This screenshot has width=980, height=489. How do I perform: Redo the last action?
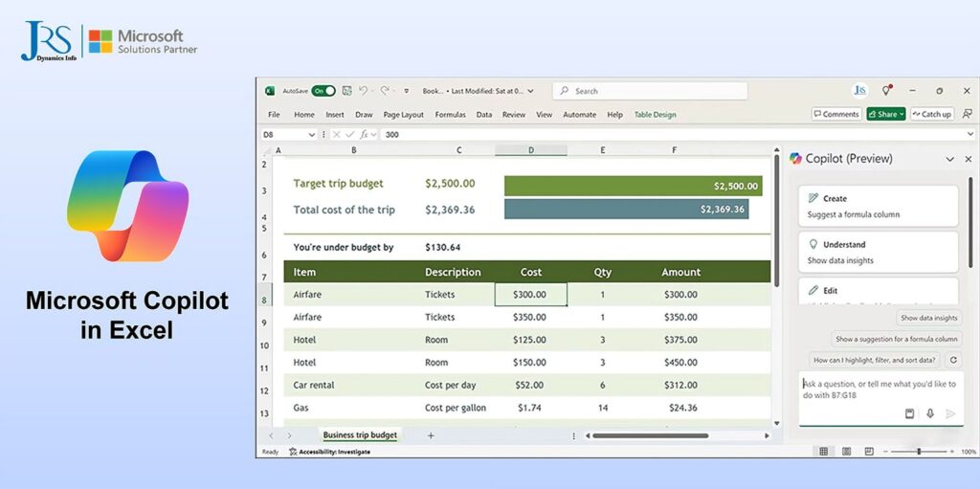pos(385,91)
